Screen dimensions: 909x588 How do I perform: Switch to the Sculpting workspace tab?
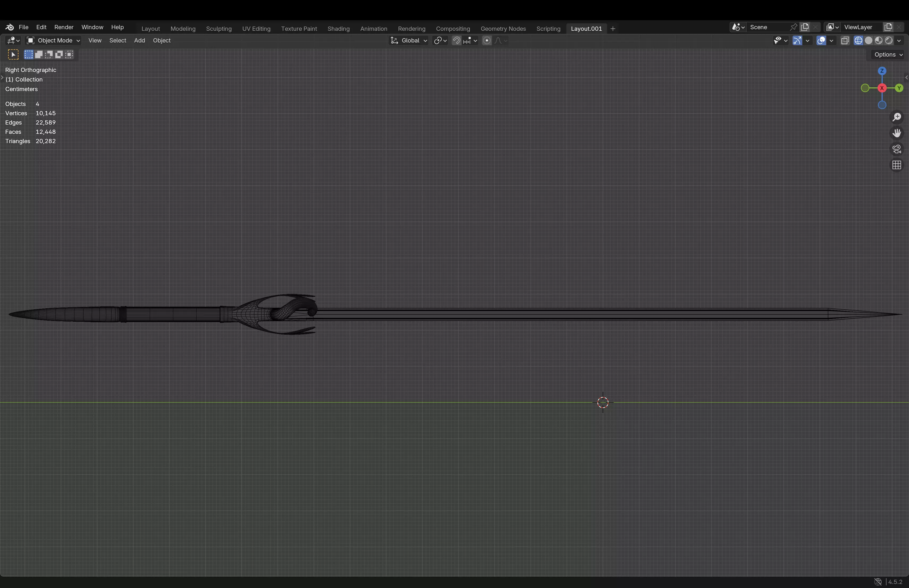pyautogui.click(x=219, y=29)
